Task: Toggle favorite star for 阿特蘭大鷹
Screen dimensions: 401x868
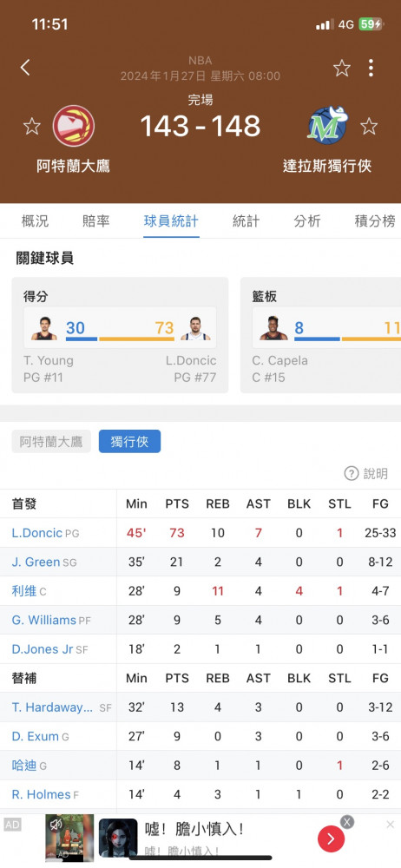Action: pos(31,126)
